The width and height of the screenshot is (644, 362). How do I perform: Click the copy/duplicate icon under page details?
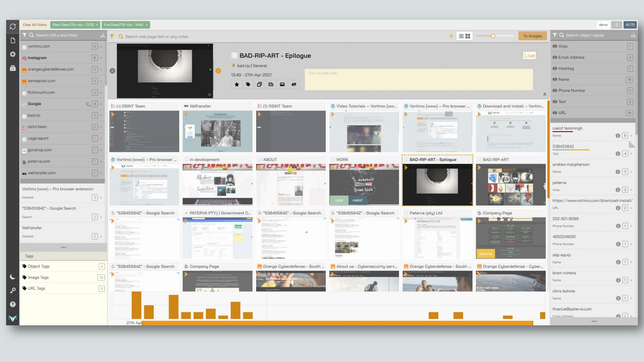[x=259, y=84]
